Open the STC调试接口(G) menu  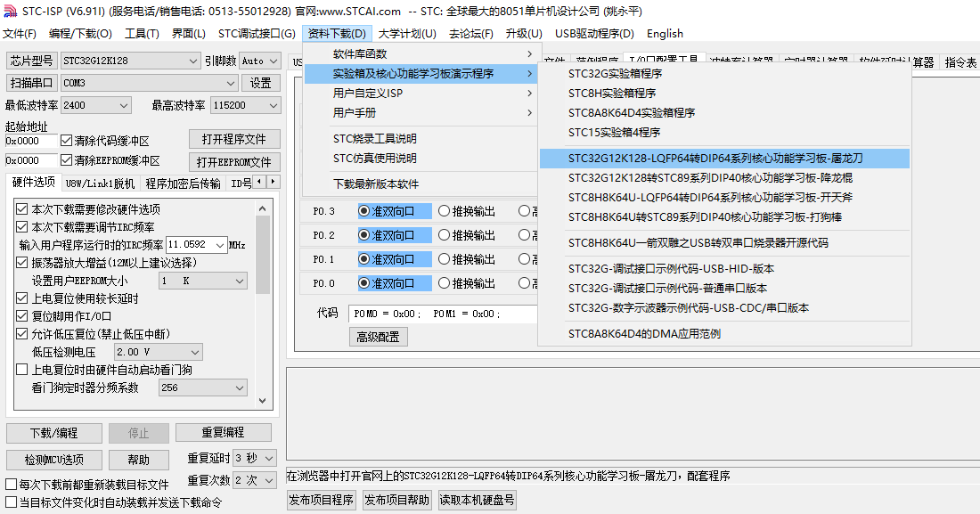pyautogui.click(x=257, y=34)
